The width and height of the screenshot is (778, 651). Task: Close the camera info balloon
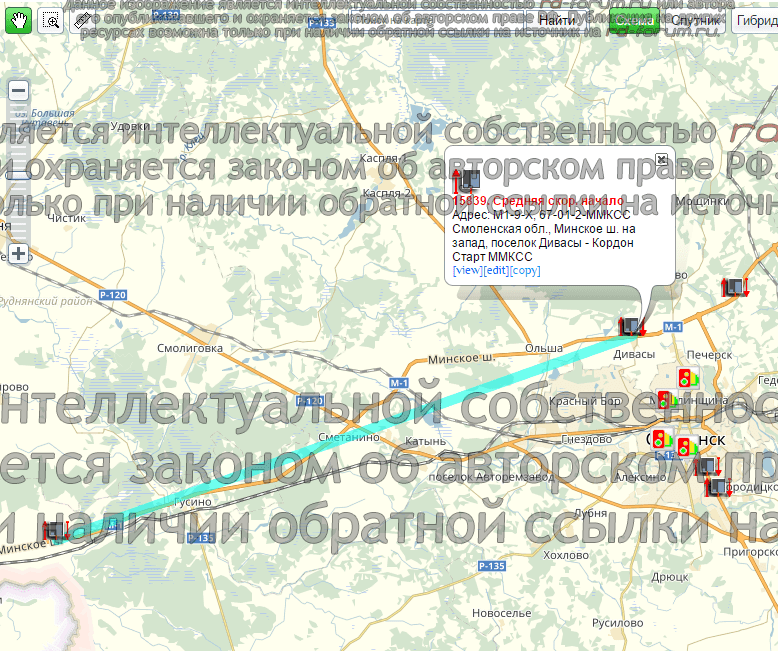click(x=661, y=159)
